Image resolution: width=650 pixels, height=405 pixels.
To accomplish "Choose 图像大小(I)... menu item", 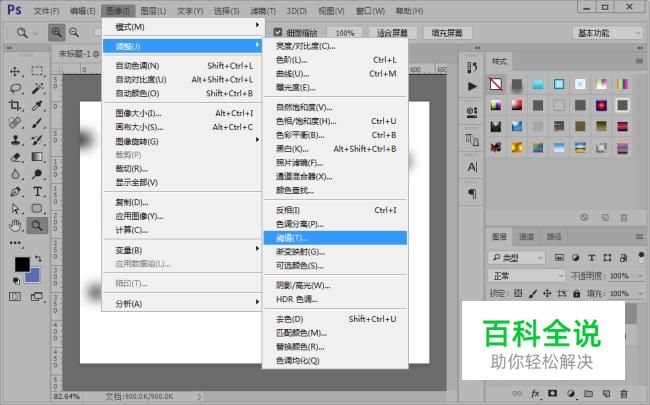I will coord(182,113).
